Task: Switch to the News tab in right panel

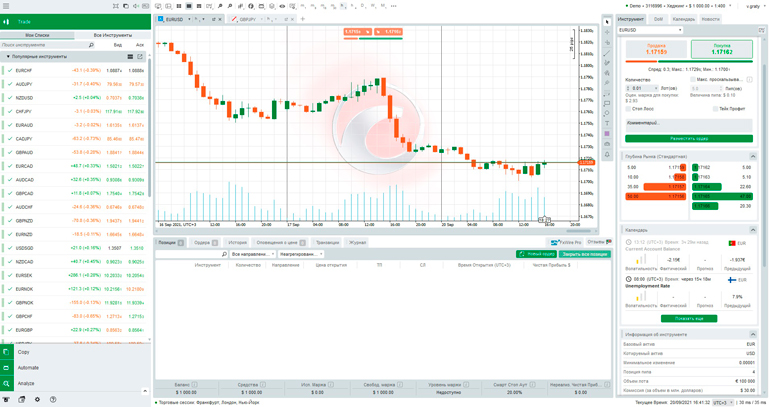Action: tap(711, 19)
